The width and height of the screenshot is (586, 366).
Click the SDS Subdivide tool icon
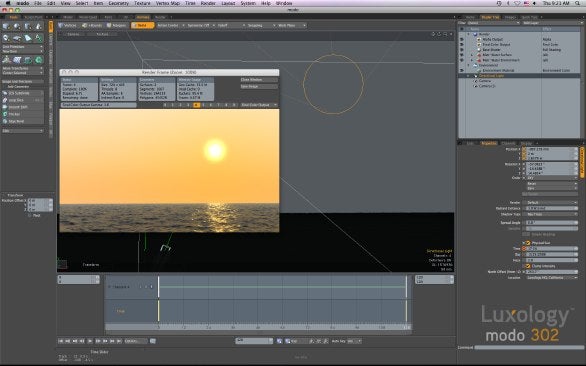(x=5, y=93)
